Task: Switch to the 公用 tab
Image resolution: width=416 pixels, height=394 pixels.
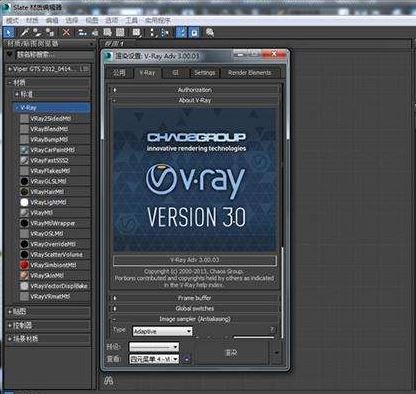Action: click(x=119, y=73)
